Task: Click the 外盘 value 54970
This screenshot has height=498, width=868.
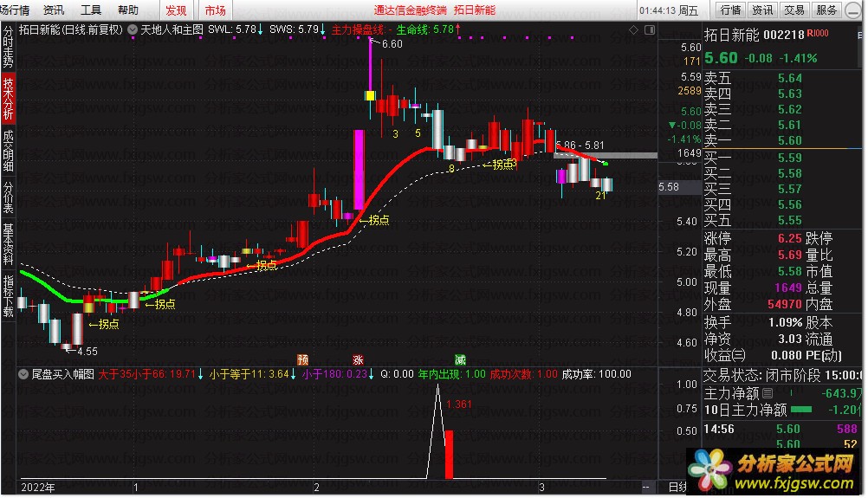Action: [785, 304]
